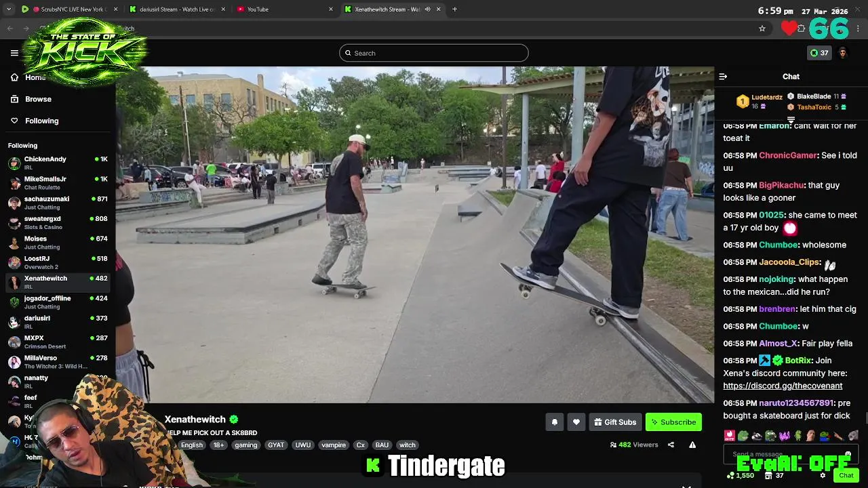Open sachauzumaki channel in Following list
The image size is (868, 488).
coord(58,203)
